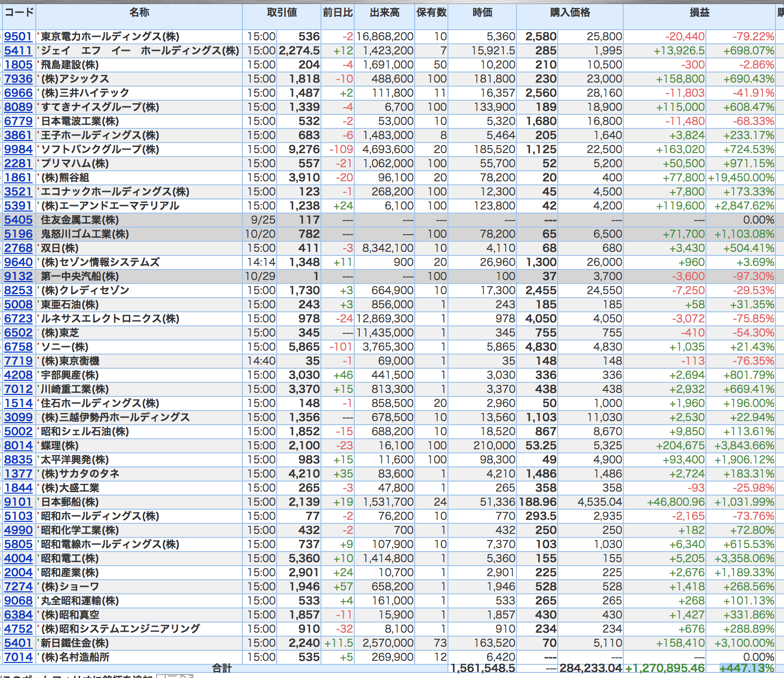Open stock code link 5401
This screenshot has width=784, height=678.
[18, 643]
